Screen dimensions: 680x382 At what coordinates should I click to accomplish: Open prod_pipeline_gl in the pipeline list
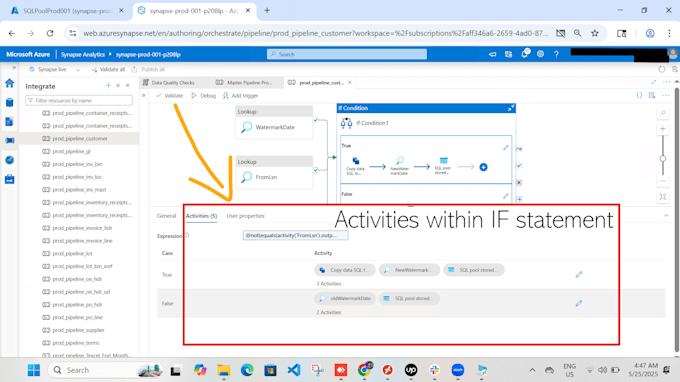click(x=71, y=151)
